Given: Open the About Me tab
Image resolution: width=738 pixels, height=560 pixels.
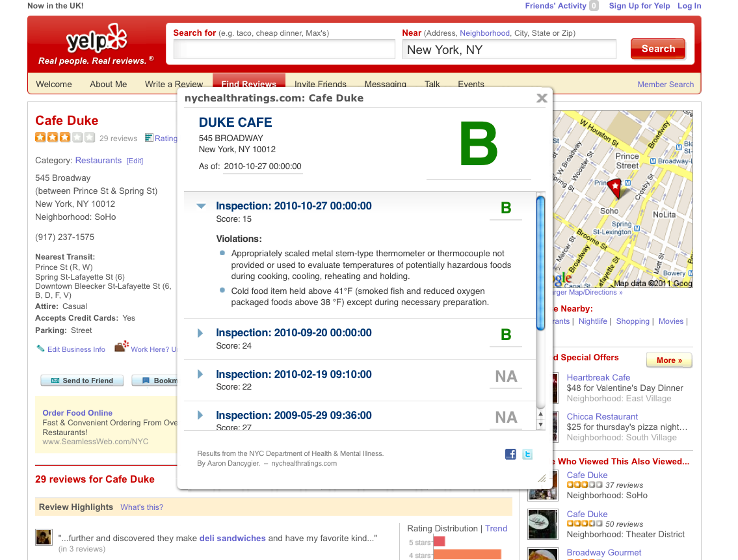Looking at the screenshot, I should tap(108, 85).
